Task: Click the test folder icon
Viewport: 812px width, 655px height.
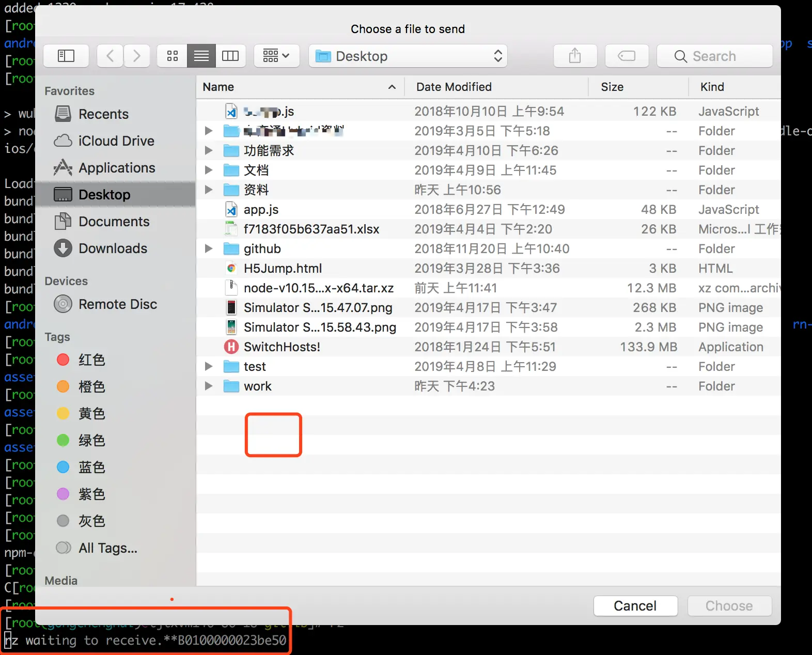Action: click(x=231, y=367)
